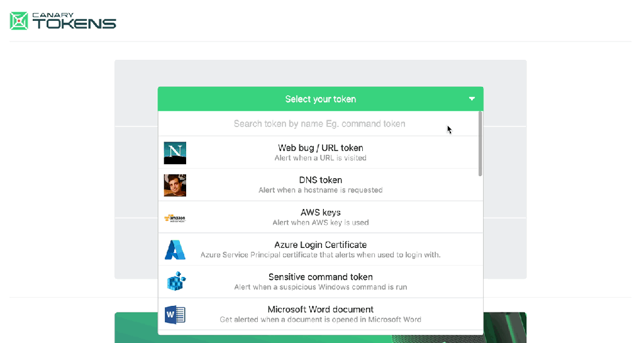Open the Select your token dropdown
This screenshot has width=644, height=343.
point(320,99)
